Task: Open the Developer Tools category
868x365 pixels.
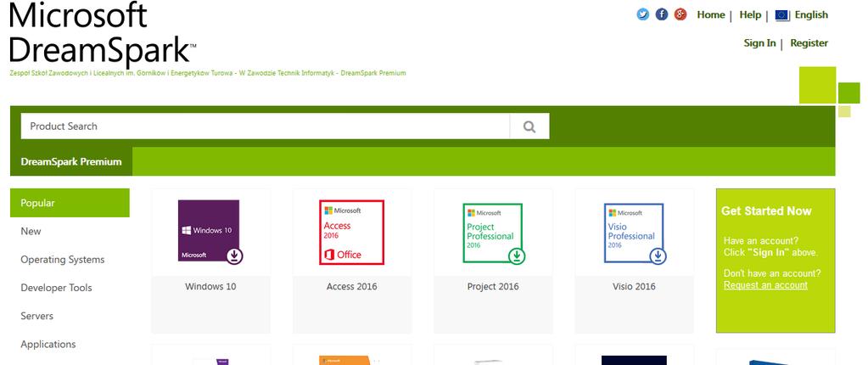Action: 57,288
